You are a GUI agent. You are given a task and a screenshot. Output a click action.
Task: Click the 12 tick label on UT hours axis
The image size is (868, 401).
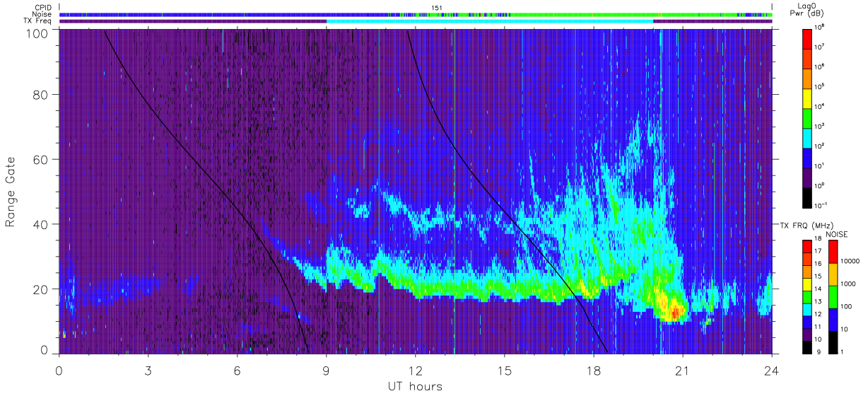[416, 370]
